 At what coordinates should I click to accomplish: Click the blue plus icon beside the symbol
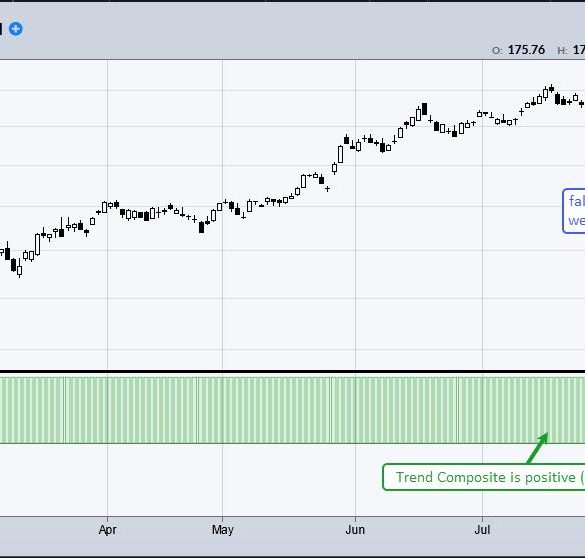pyautogui.click(x=16, y=29)
